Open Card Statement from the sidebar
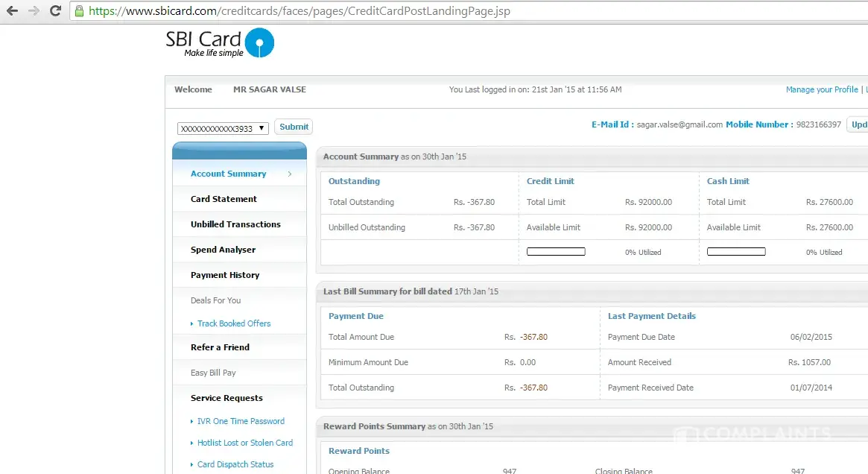 click(x=224, y=199)
